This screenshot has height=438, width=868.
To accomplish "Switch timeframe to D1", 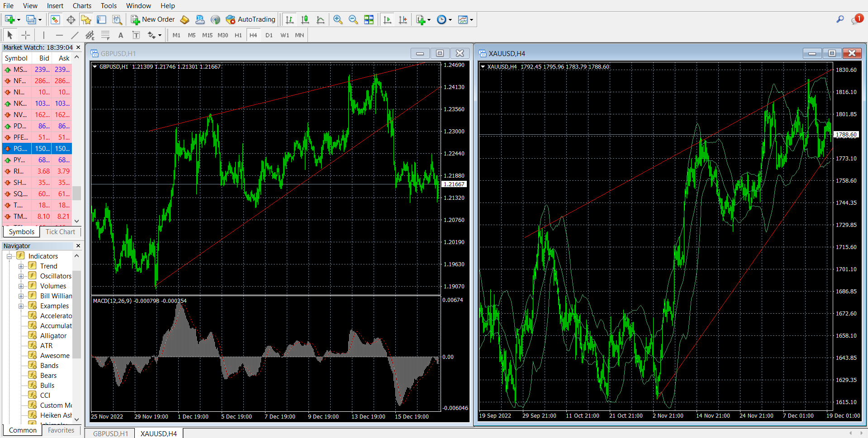I will (269, 35).
